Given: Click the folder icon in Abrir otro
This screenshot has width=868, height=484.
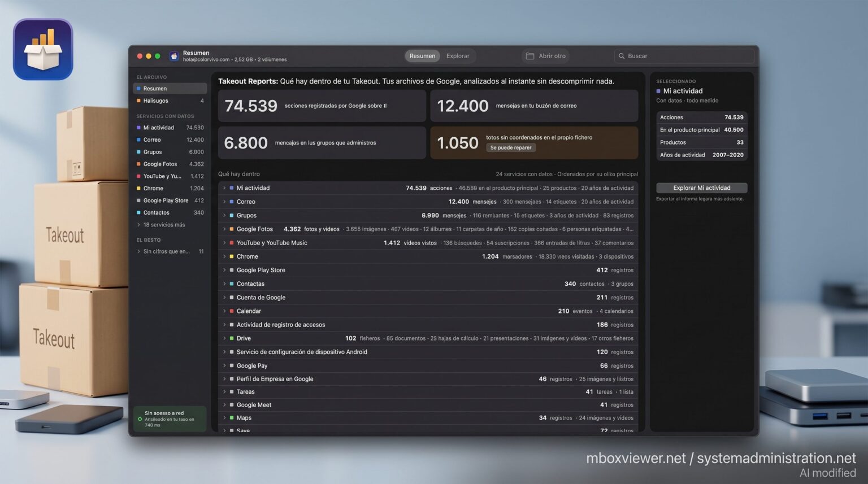Looking at the screenshot, I should pos(530,56).
